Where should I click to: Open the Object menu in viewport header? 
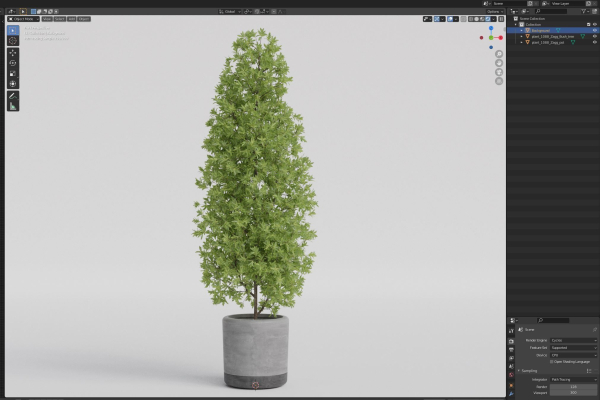click(84, 19)
